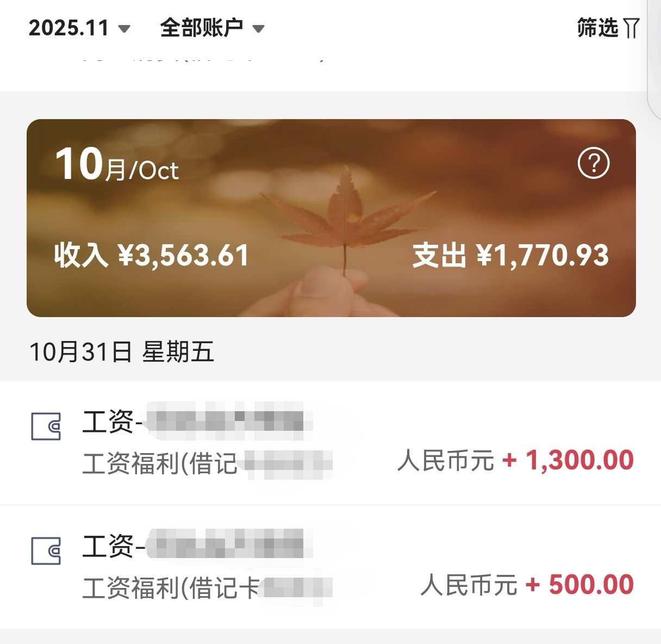
Task: Click the arrow next to 全部账户
Action: tap(259, 29)
